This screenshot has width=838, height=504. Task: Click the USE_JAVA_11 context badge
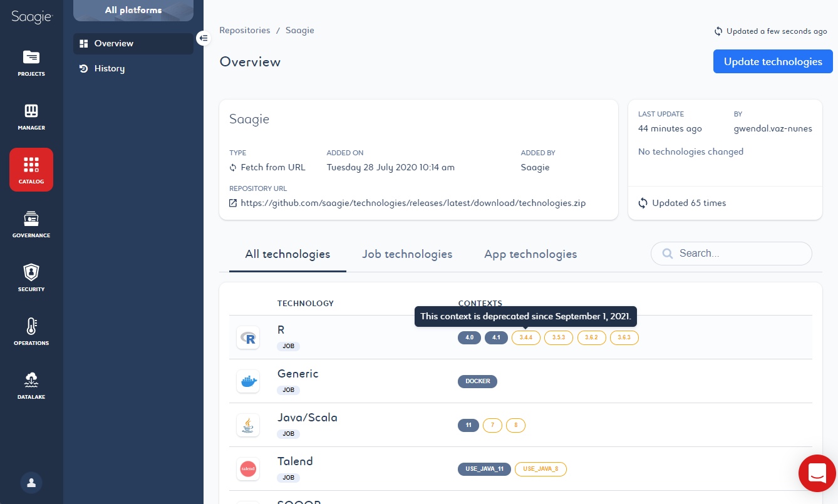click(485, 469)
